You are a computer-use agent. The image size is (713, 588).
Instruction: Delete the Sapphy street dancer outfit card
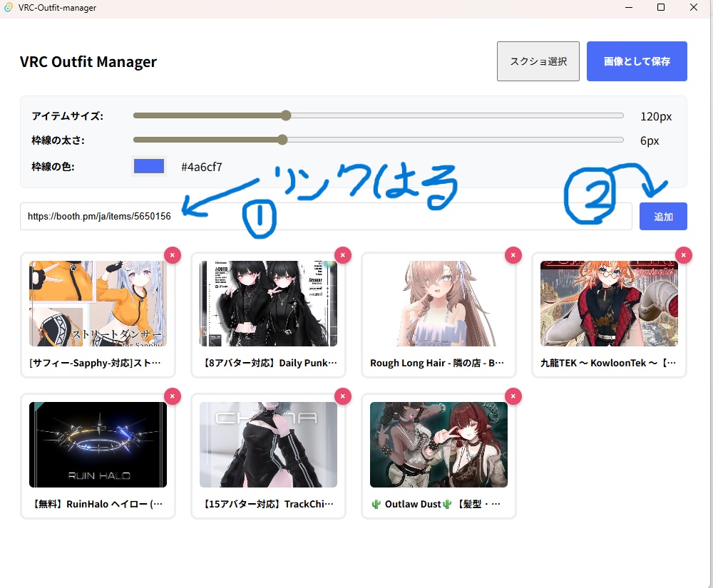[171, 254]
